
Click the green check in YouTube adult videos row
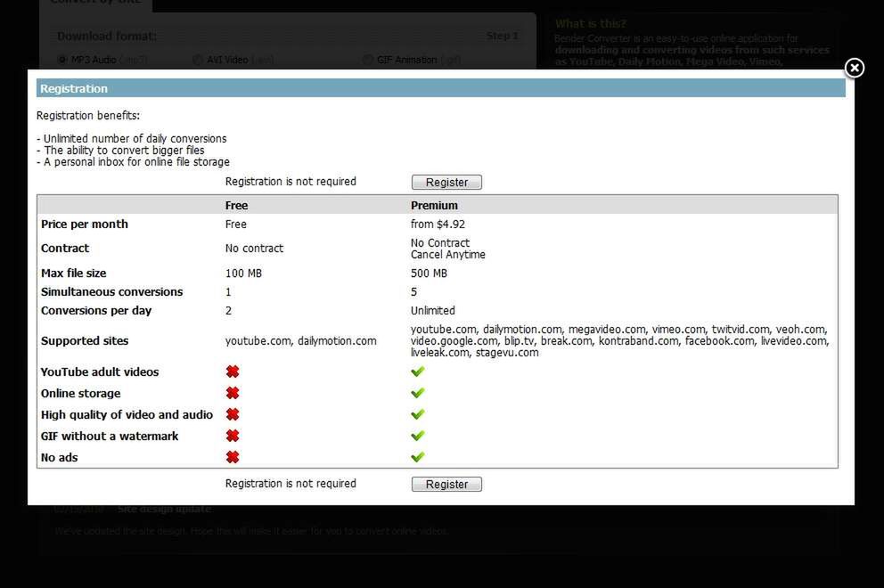point(418,372)
